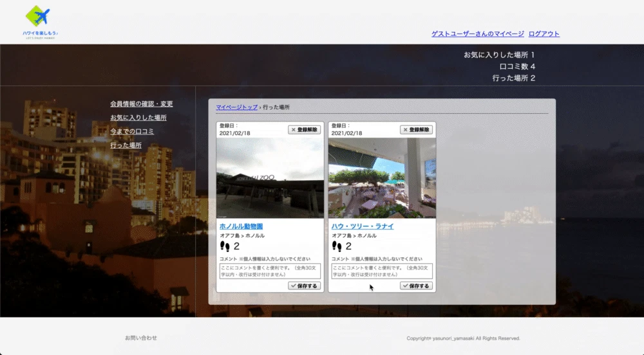Open the ホノルル動物園 title link

241,226
